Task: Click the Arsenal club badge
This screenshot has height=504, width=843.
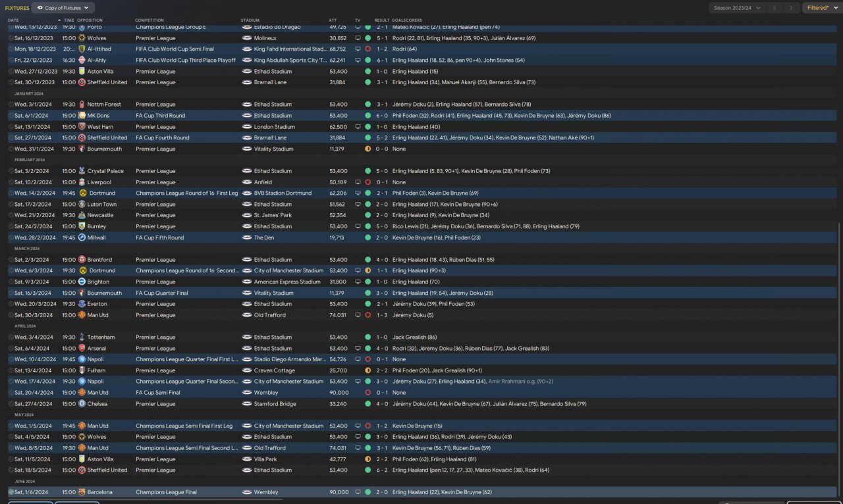Action: pyautogui.click(x=82, y=348)
